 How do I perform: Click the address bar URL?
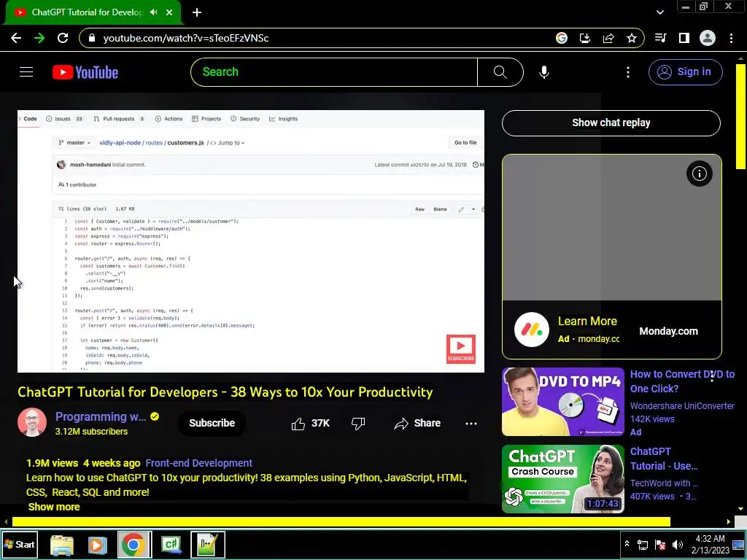pyautogui.click(x=186, y=38)
